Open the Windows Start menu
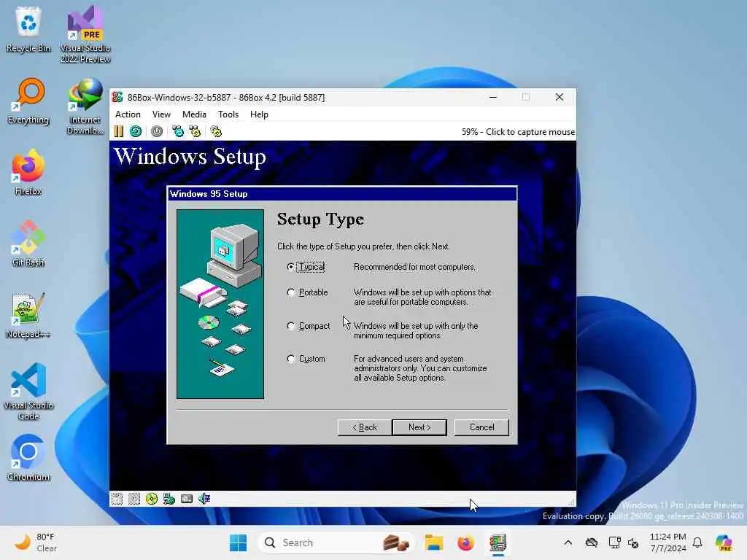The height and width of the screenshot is (560, 747). (x=239, y=542)
